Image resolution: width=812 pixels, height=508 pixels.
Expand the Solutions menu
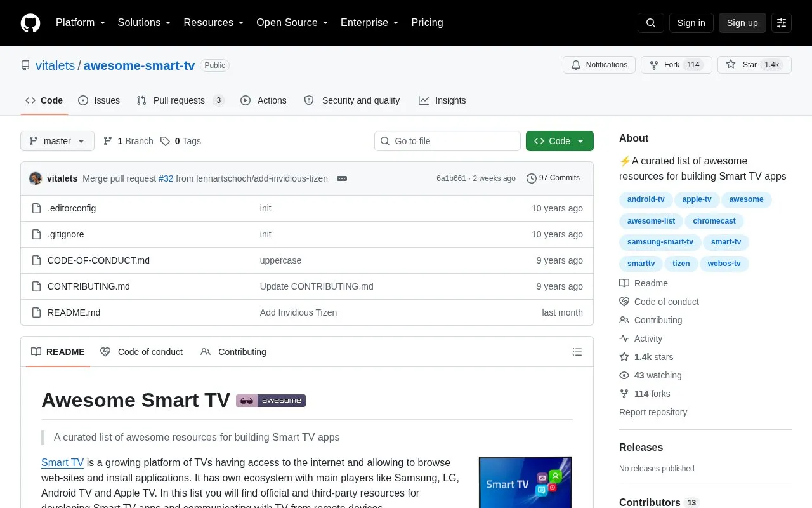[145, 23]
